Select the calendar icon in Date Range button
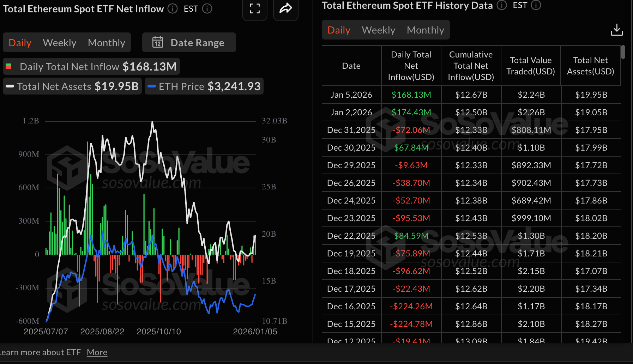 click(x=158, y=42)
